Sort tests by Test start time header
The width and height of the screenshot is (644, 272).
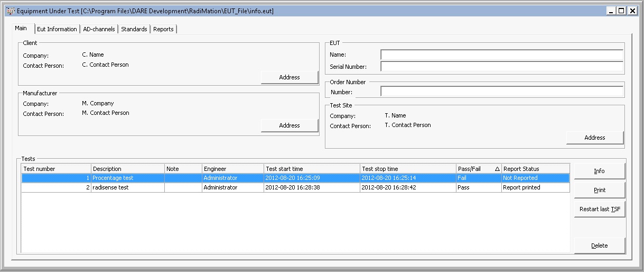pyautogui.click(x=311, y=169)
